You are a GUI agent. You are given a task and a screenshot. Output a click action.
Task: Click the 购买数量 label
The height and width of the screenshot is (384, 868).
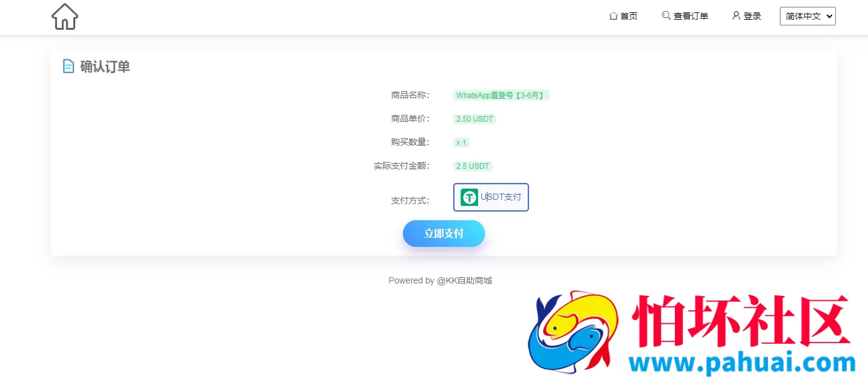[x=410, y=142]
